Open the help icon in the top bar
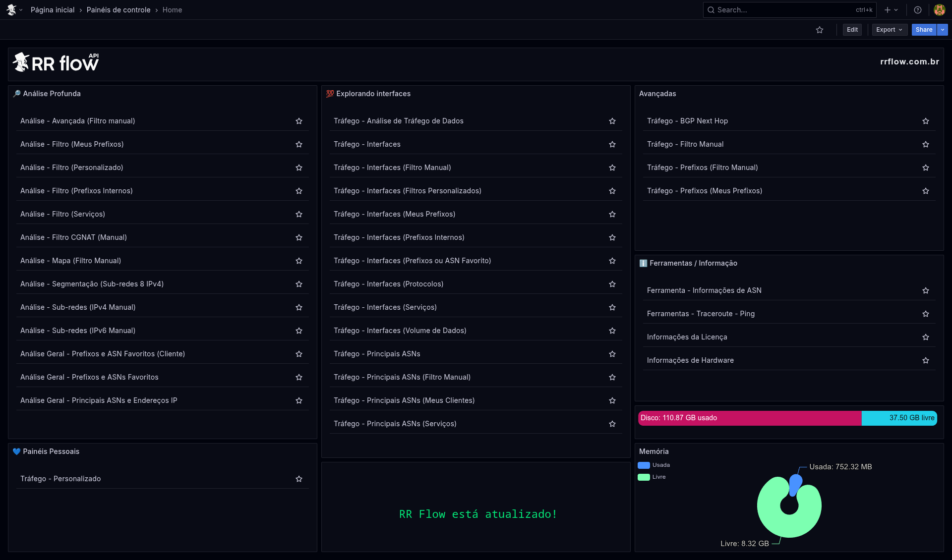 918,10
